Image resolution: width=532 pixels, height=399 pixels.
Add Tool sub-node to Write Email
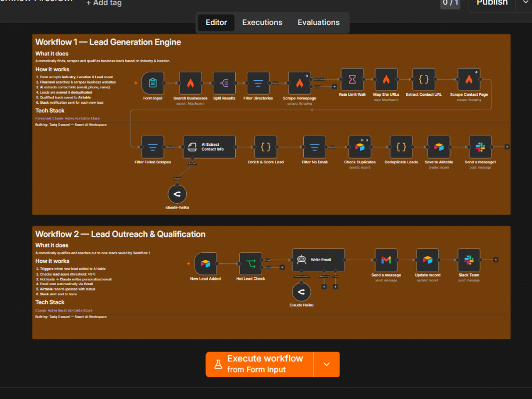pos(335,287)
